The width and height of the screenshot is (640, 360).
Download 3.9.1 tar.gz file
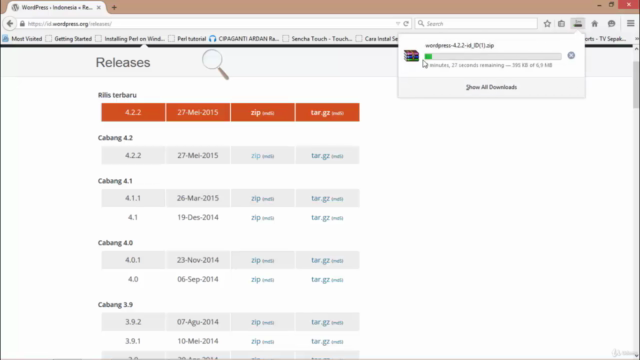(x=320, y=341)
